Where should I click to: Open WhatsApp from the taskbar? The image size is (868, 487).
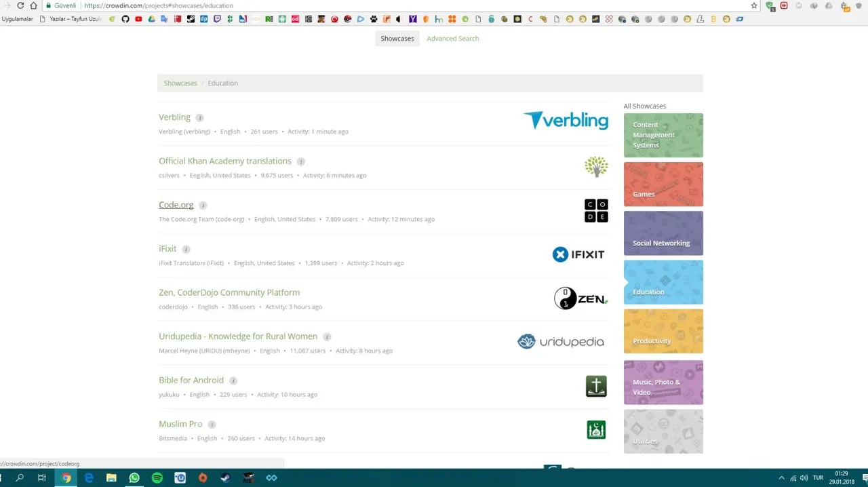pos(134,478)
